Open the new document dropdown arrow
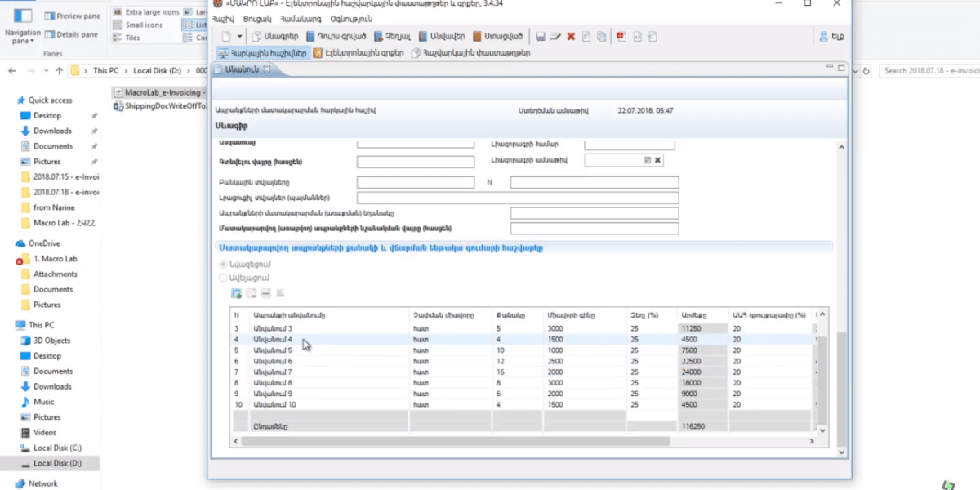The width and height of the screenshot is (980, 490). (239, 36)
